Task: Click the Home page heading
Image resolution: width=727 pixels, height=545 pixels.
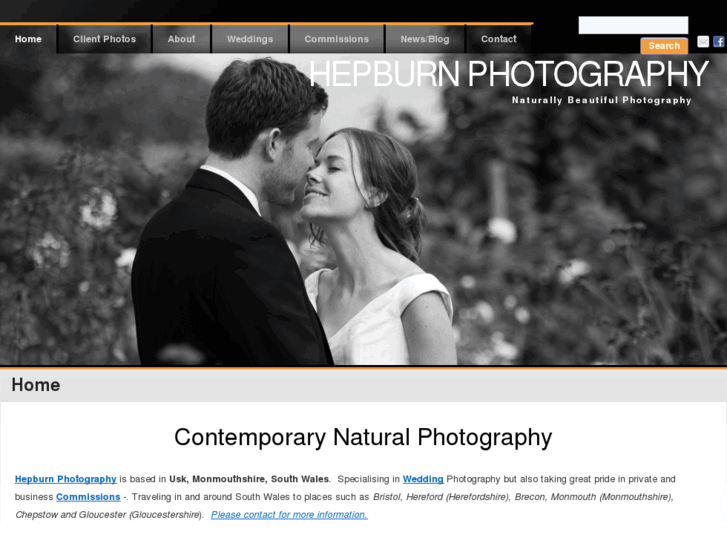Action: [x=36, y=385]
